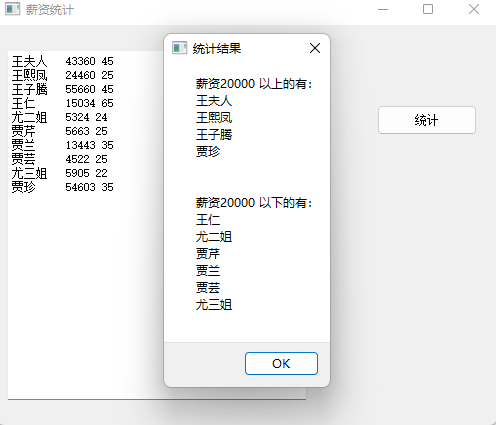
Task: Select the 贾兰 13443 35 row
Action: (x=63, y=145)
